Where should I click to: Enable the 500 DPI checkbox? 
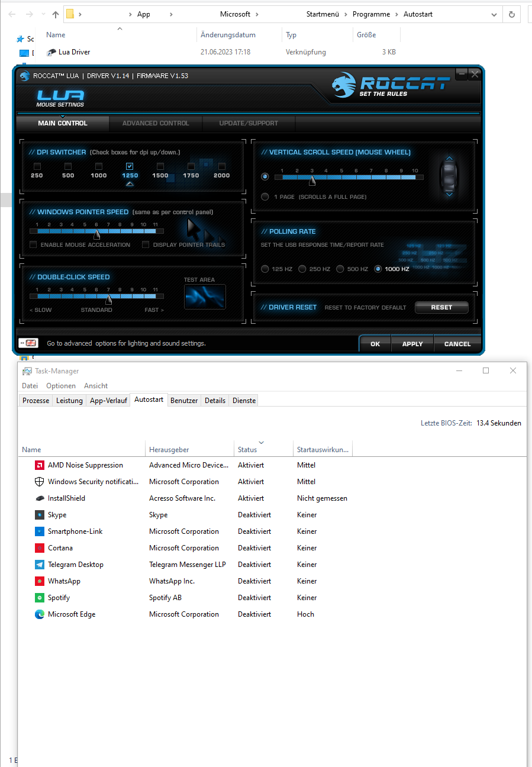coord(68,166)
